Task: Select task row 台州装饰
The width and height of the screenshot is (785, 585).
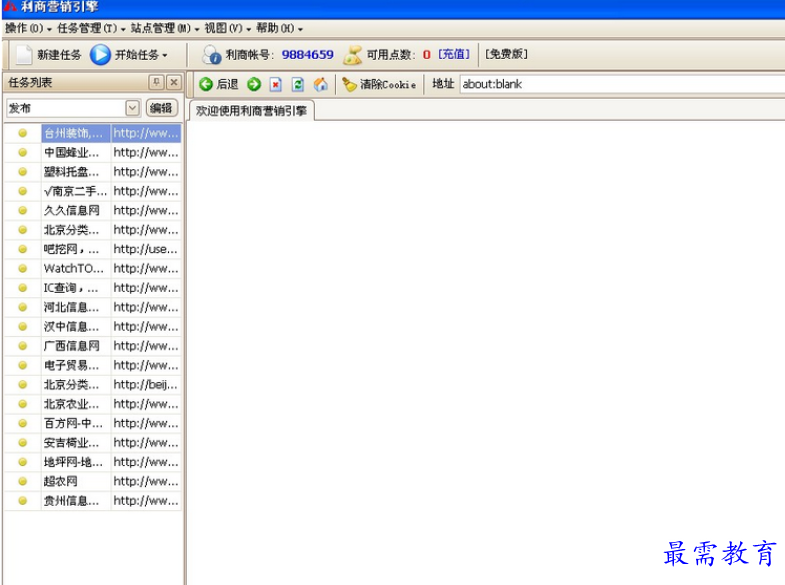Action: click(x=93, y=133)
